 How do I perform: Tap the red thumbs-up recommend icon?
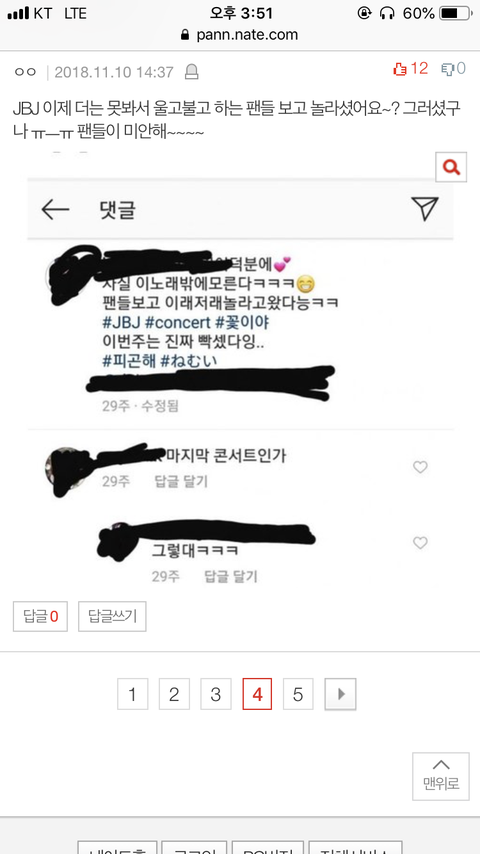tap(400, 69)
